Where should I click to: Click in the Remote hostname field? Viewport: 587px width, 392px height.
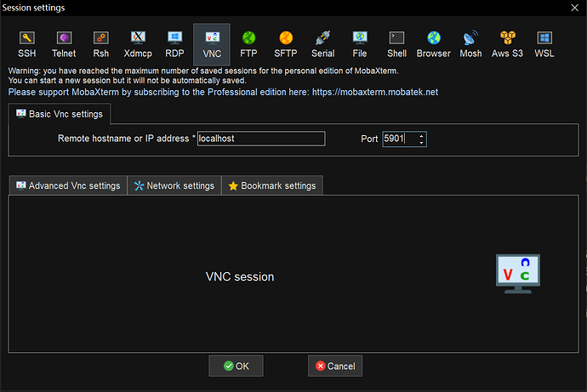pos(259,139)
